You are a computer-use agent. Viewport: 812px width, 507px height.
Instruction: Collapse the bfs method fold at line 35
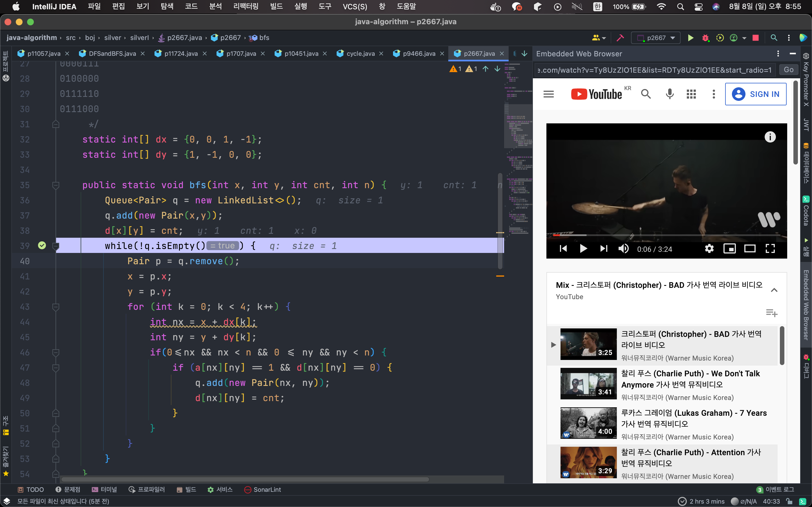click(x=56, y=185)
